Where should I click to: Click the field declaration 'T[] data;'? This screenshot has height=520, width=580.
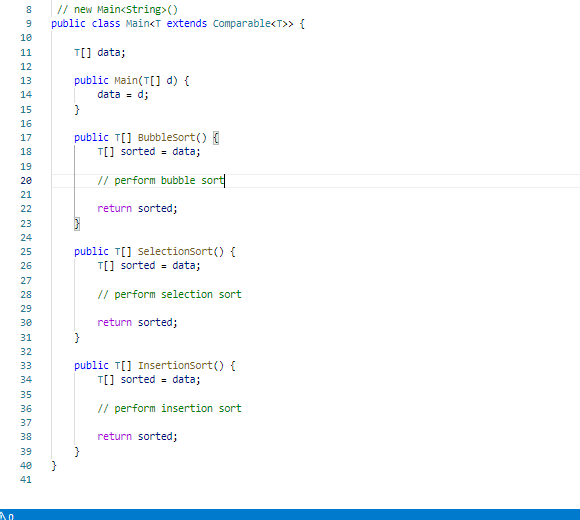tap(100, 53)
